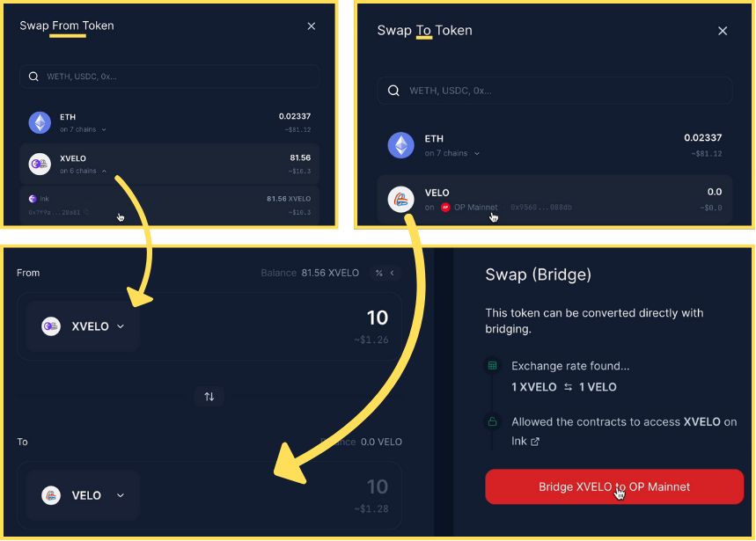Open the Ink external link icon
The image size is (756, 541).
tap(535, 442)
